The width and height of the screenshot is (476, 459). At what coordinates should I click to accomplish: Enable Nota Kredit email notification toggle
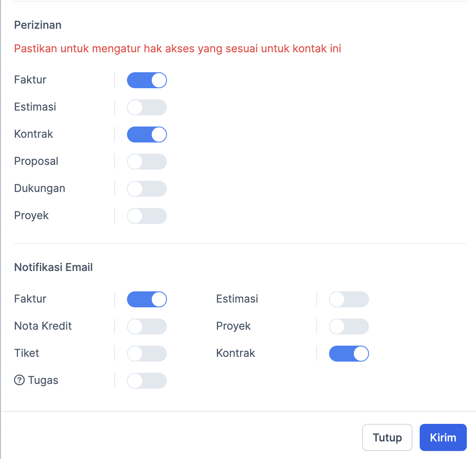click(147, 326)
